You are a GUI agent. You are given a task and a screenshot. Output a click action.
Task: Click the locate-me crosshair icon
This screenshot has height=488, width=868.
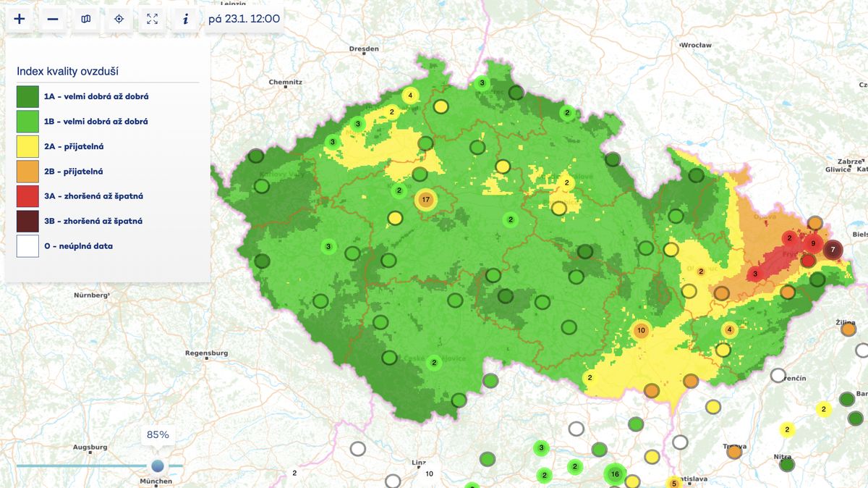pyautogui.click(x=119, y=19)
